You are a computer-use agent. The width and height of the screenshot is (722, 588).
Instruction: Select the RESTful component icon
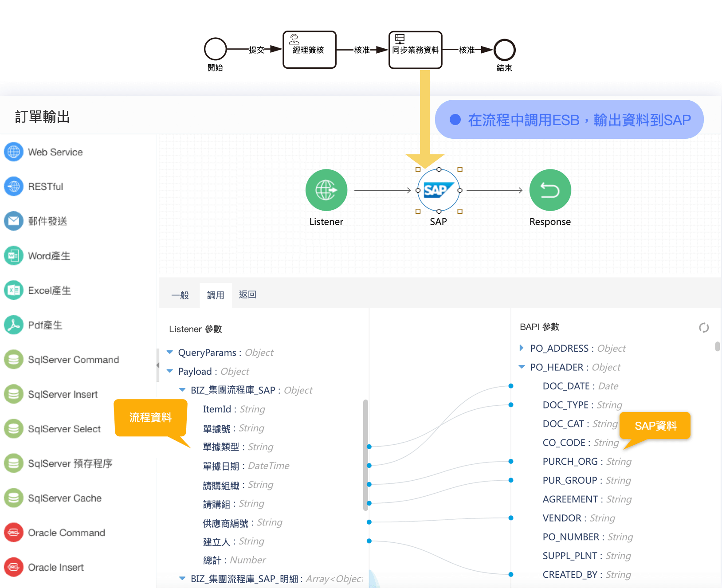tap(14, 187)
